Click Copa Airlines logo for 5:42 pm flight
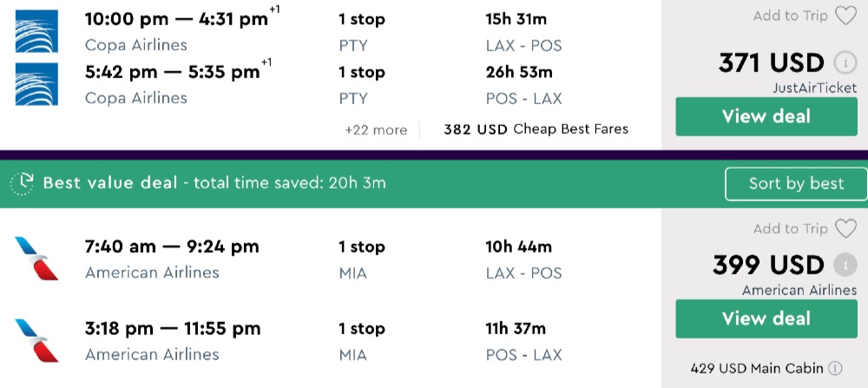Image resolution: width=868 pixels, height=388 pixels. pos(36,84)
